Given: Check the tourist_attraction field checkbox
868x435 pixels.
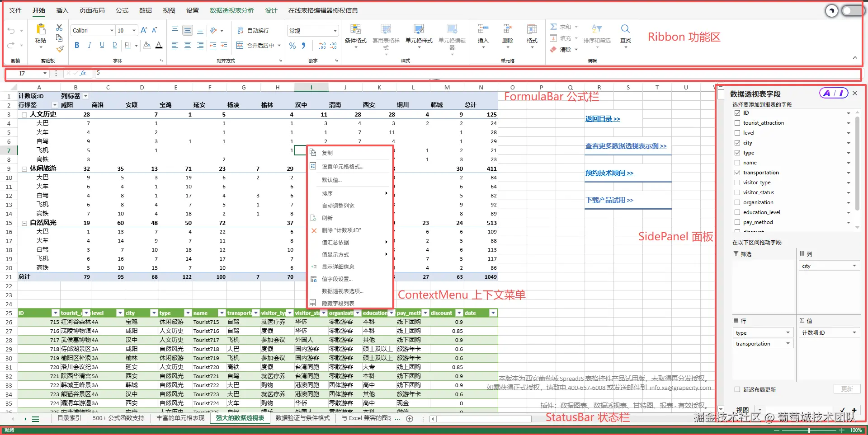Looking at the screenshot, I should click(x=737, y=123).
